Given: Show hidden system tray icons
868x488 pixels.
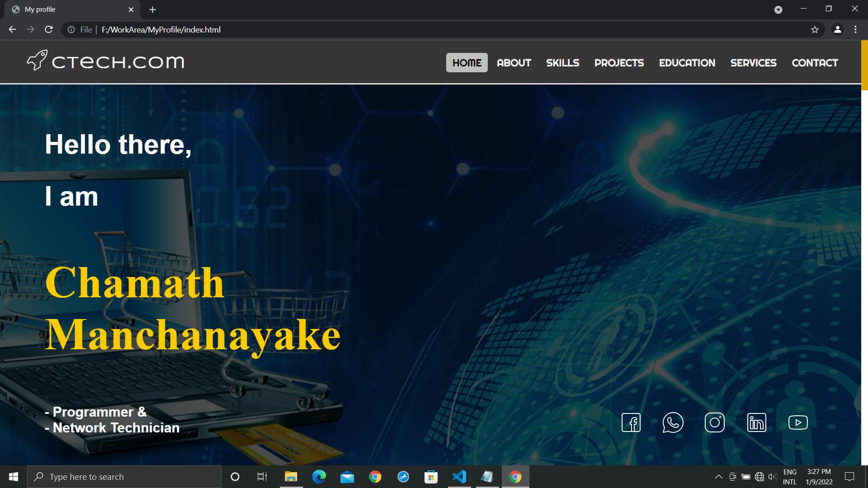Looking at the screenshot, I should coord(718,477).
